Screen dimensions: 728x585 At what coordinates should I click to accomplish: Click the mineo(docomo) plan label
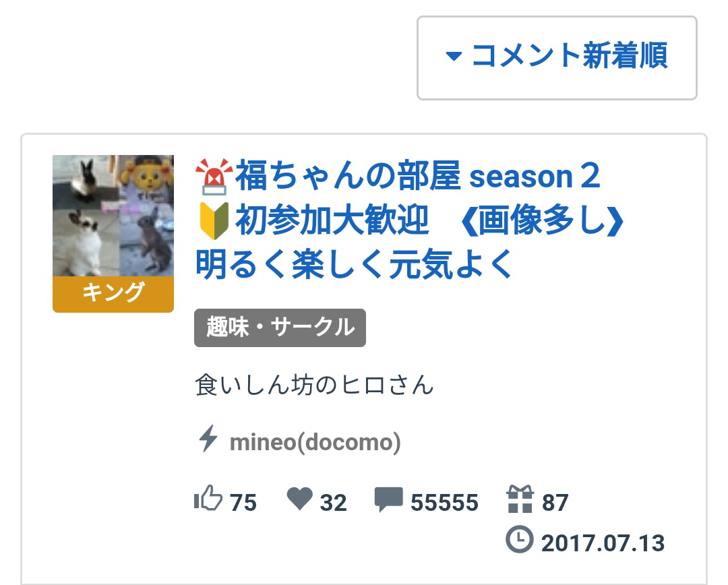(x=315, y=442)
